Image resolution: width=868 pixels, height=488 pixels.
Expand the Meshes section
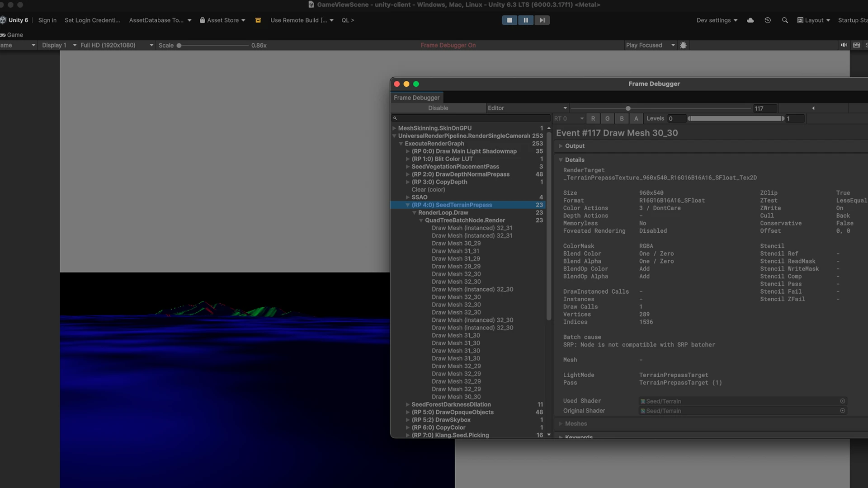[561, 424]
